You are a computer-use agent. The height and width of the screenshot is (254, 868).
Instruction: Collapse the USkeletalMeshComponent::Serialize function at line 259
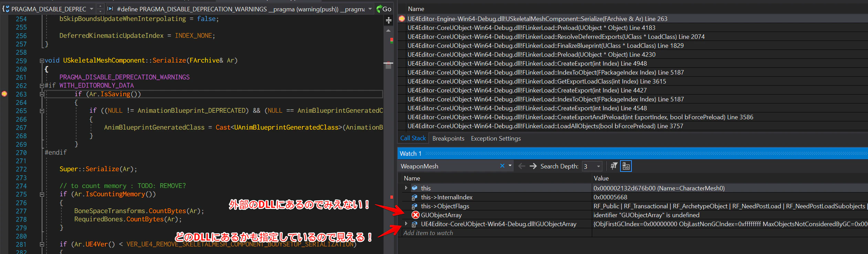42,61
